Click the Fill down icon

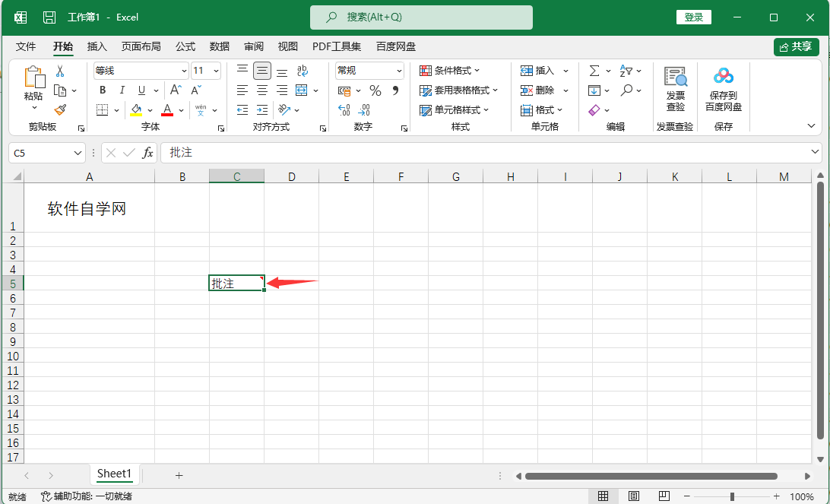[x=594, y=90]
